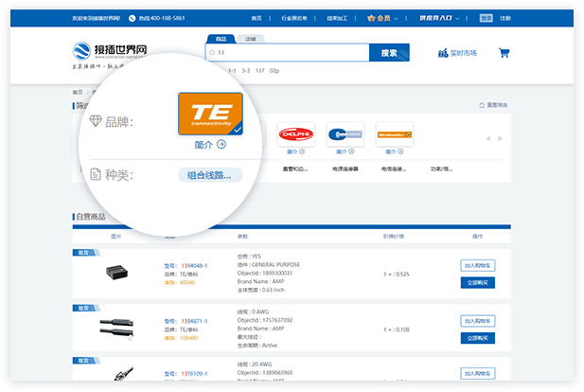Open product image for 1394048-1

[x=116, y=273]
